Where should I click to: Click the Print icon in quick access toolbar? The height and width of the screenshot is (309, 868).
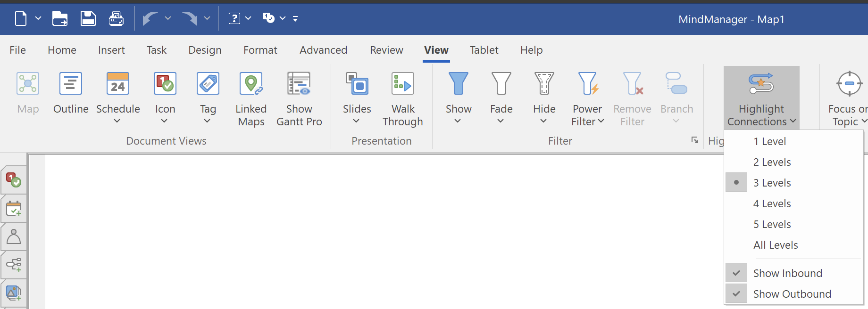(x=116, y=19)
